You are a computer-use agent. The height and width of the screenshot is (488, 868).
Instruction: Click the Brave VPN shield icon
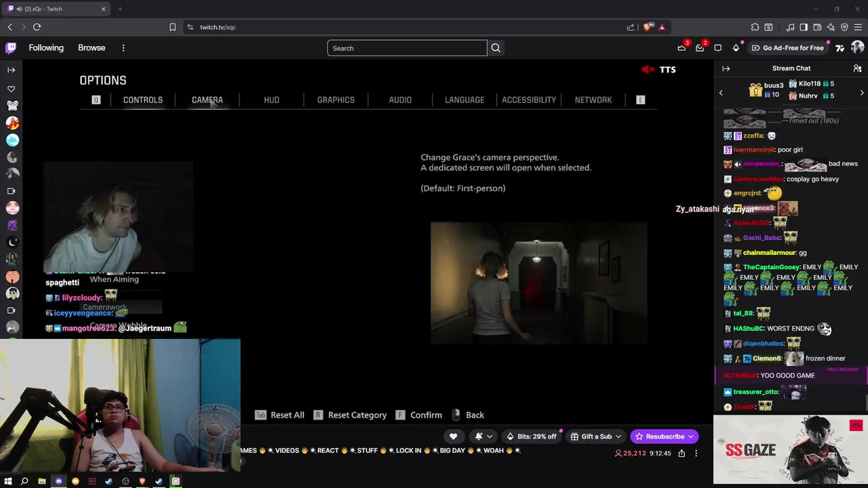(844, 27)
